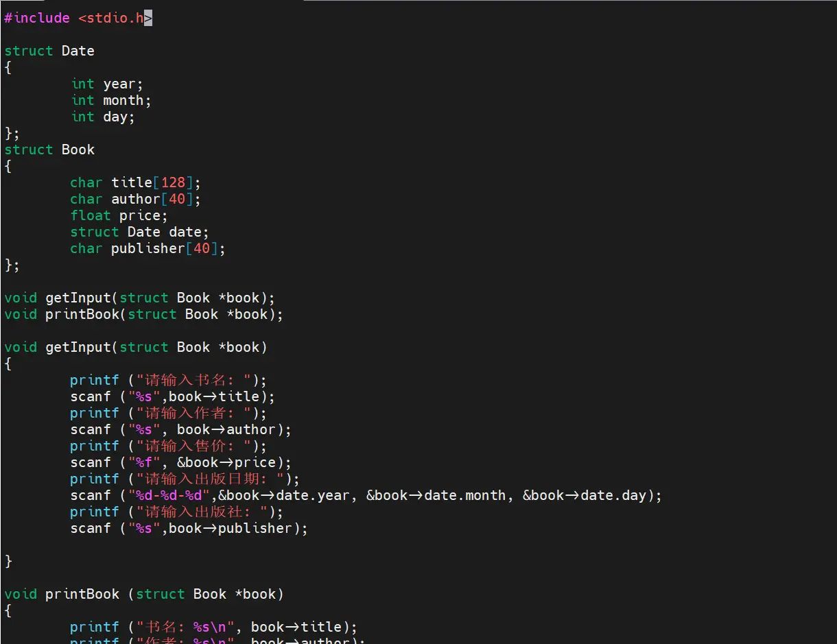Click the 'struct Date date;' member line
Image resolution: width=837 pixels, height=644 pixels.
tap(140, 232)
